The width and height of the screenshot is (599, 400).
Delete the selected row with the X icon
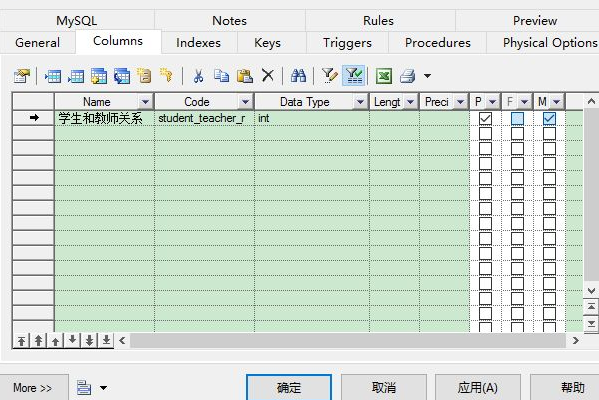[x=268, y=75]
